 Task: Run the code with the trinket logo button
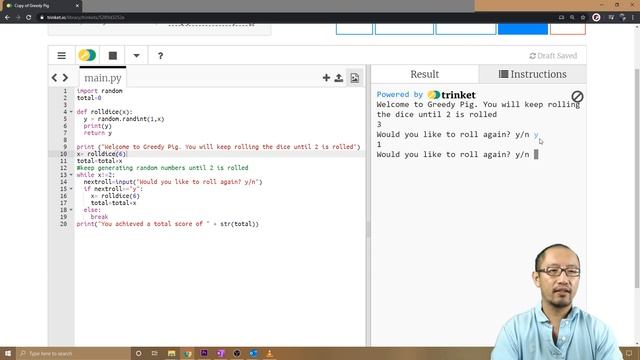pyautogui.click(x=87, y=55)
